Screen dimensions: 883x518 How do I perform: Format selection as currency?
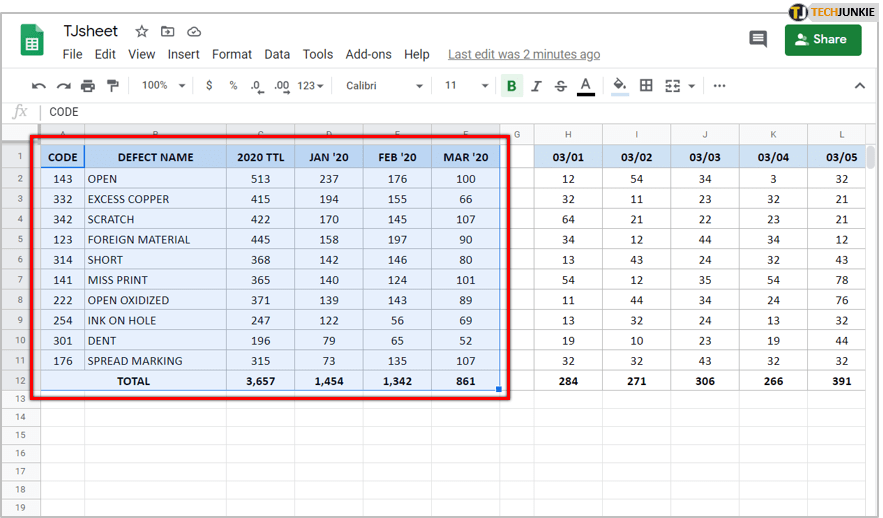(209, 86)
